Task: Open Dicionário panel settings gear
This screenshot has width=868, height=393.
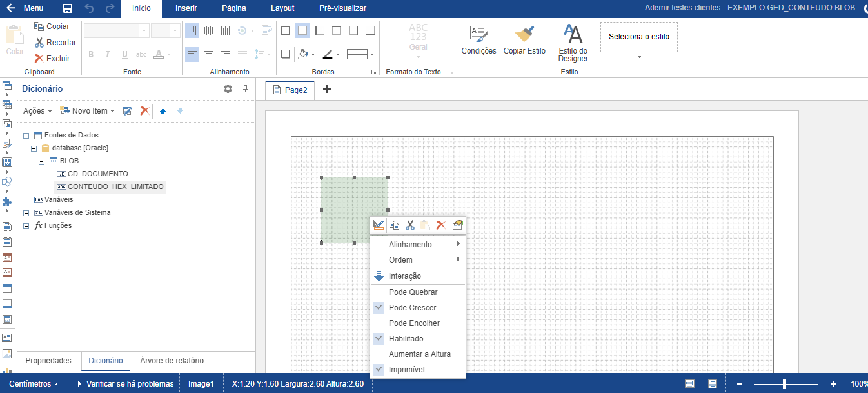Action: coord(228,89)
